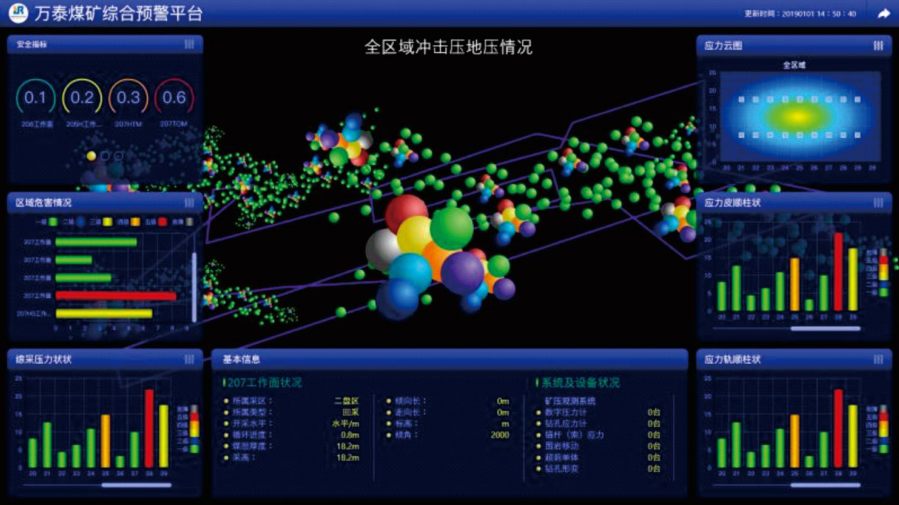Screen dimensions: 899x505
Task: Click the 安全指标 panel title
Action: click(x=32, y=44)
